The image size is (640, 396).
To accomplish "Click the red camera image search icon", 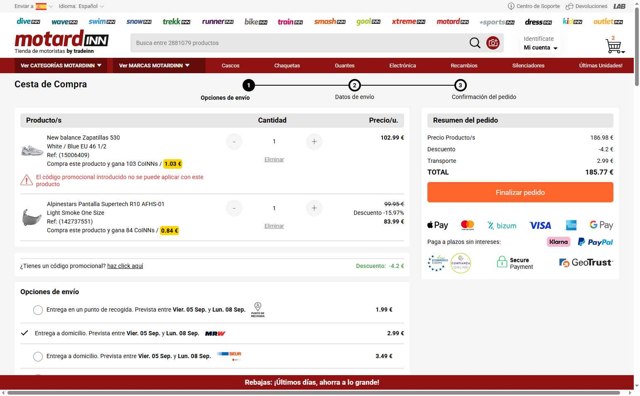I will (x=493, y=43).
